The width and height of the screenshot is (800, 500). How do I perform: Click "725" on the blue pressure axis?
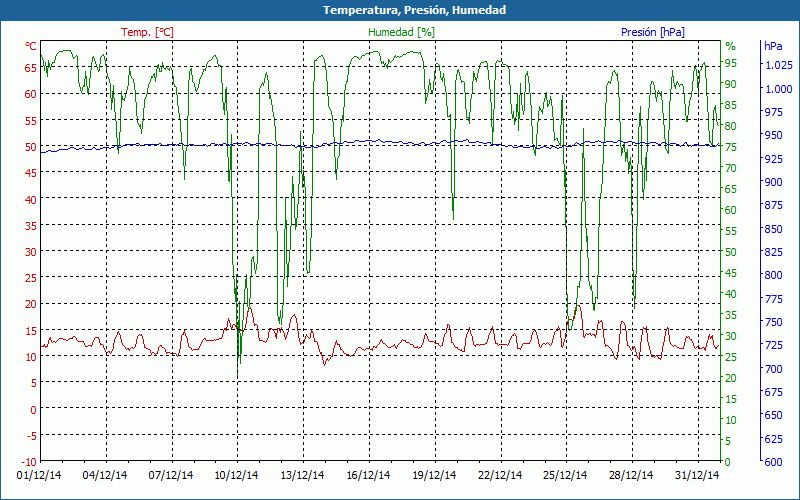[773, 345]
